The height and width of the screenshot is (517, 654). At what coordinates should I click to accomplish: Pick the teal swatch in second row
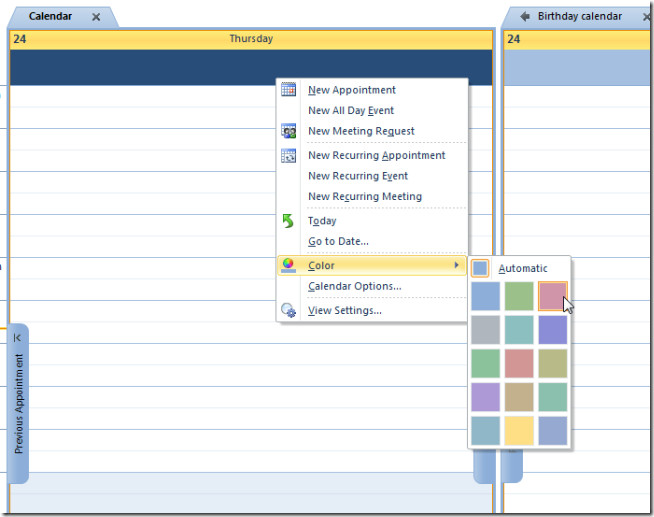519,330
